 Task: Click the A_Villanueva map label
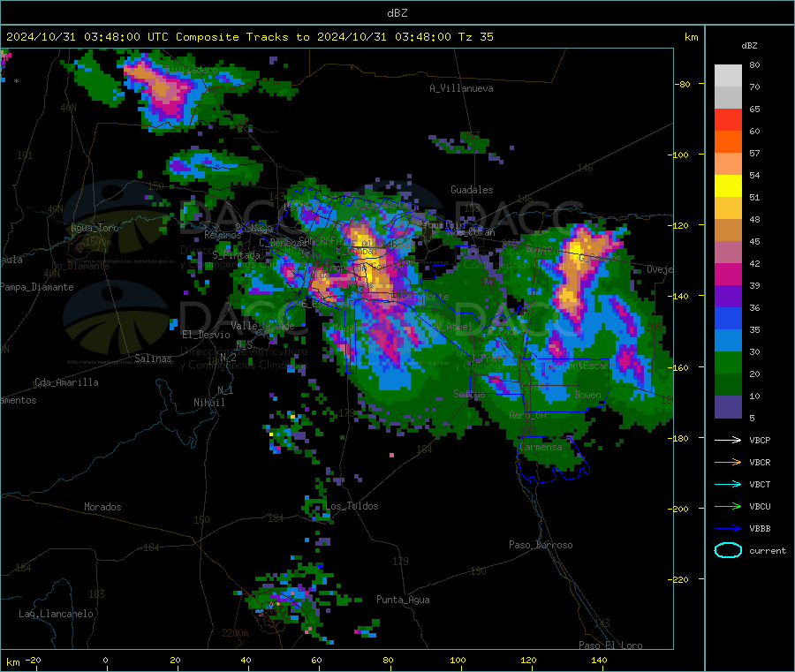tap(461, 88)
